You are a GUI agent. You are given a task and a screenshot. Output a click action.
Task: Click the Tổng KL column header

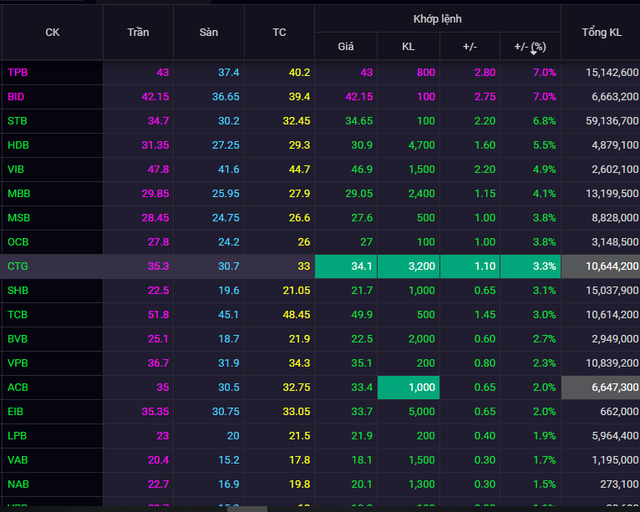(x=600, y=32)
